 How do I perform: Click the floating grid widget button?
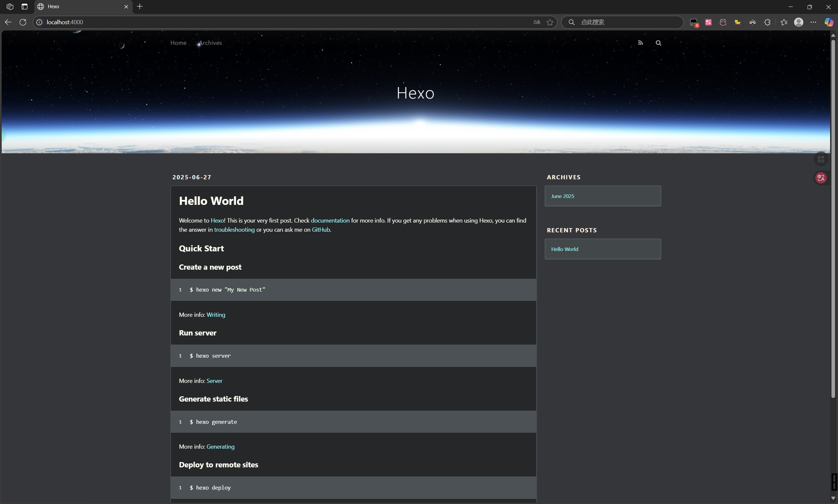(x=821, y=159)
